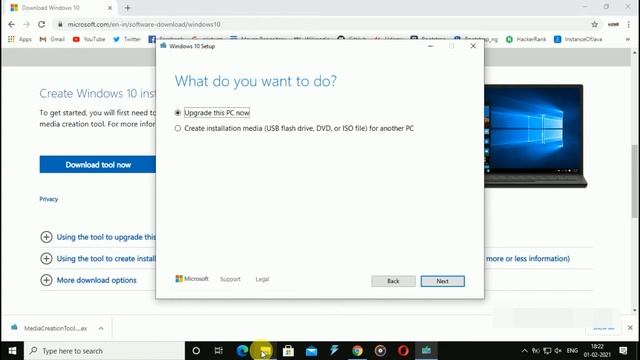Viewport: 640px width, 360px height.
Task: Click the Microsoft logo in the setup dialog
Action: 192,279
